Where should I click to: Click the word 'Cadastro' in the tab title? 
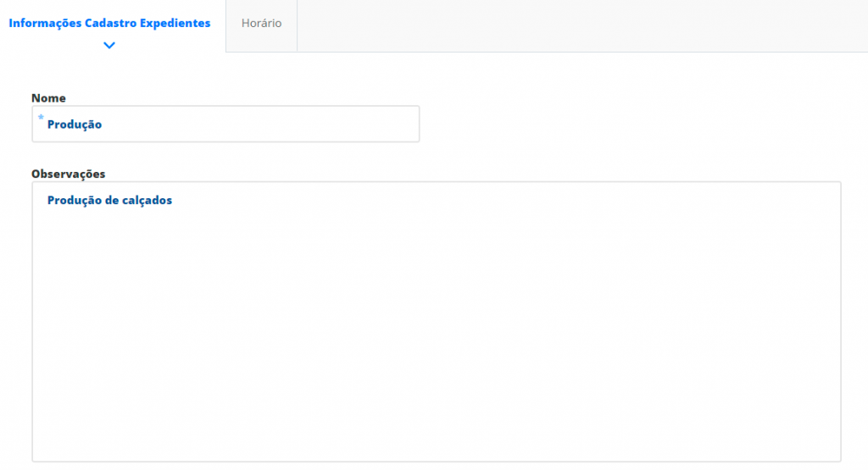pyautogui.click(x=111, y=23)
